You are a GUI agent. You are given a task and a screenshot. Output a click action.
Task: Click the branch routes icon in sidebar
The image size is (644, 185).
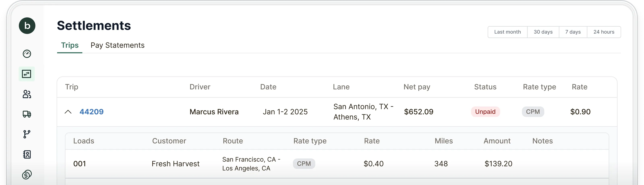[x=27, y=134]
